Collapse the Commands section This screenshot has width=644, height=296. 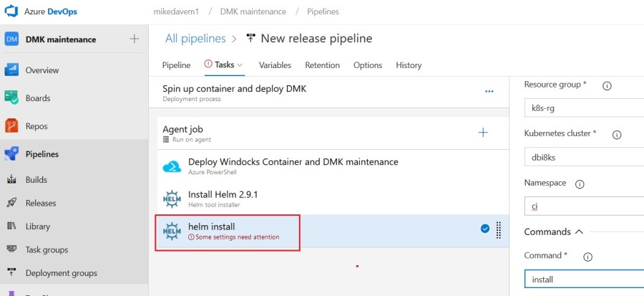tap(579, 232)
